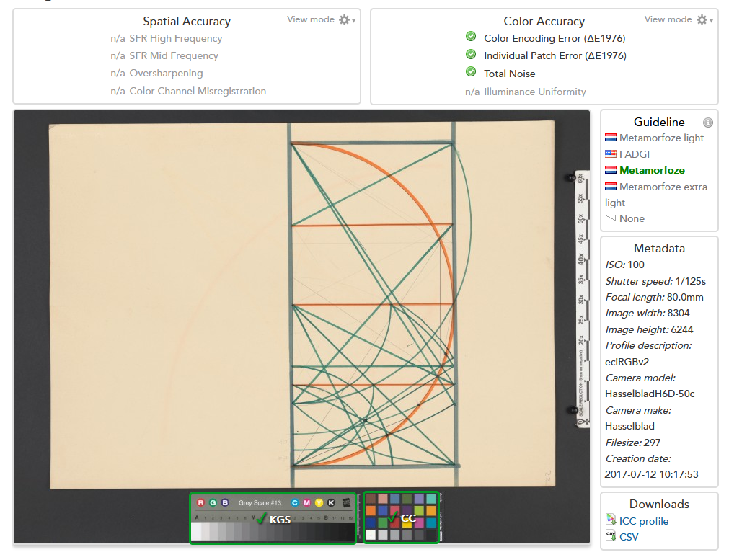Click the info icon beside Guideline heading

click(707, 123)
